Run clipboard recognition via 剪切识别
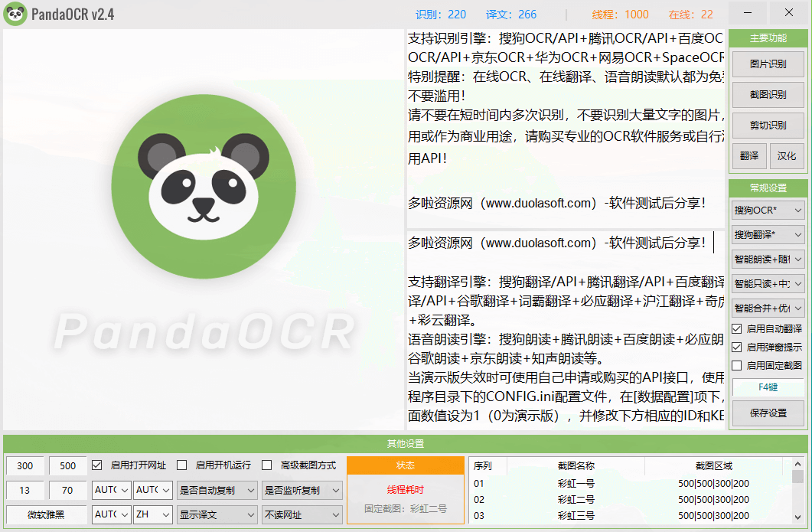This screenshot has height=532, width=812. 768,126
